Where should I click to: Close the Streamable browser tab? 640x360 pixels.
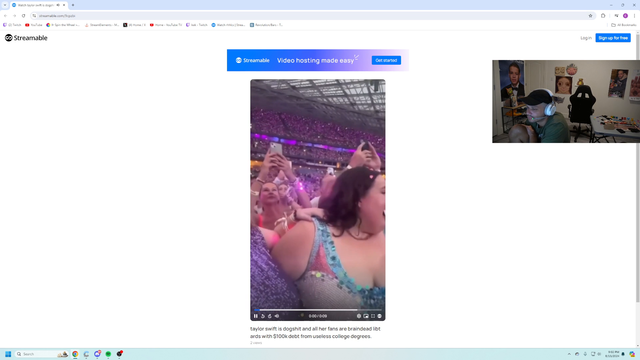[x=64, y=5]
